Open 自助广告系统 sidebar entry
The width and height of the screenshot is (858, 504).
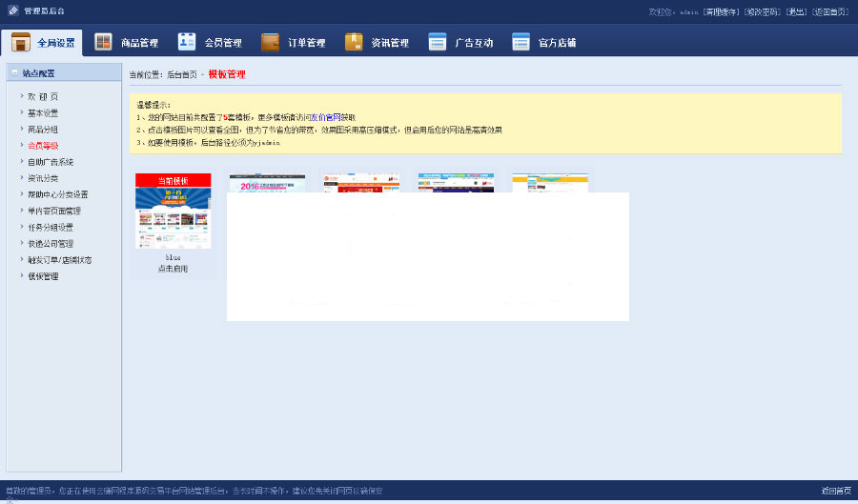tap(50, 162)
